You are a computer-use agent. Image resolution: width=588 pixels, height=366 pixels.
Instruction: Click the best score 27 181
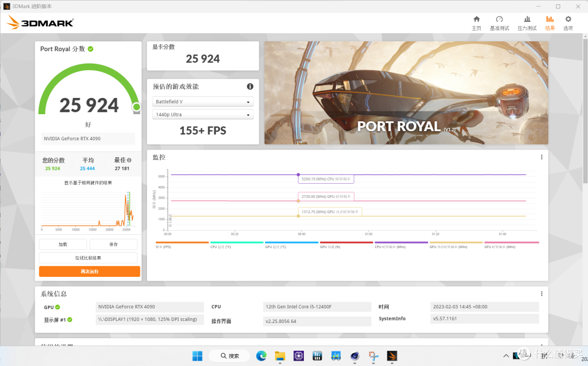(122, 169)
